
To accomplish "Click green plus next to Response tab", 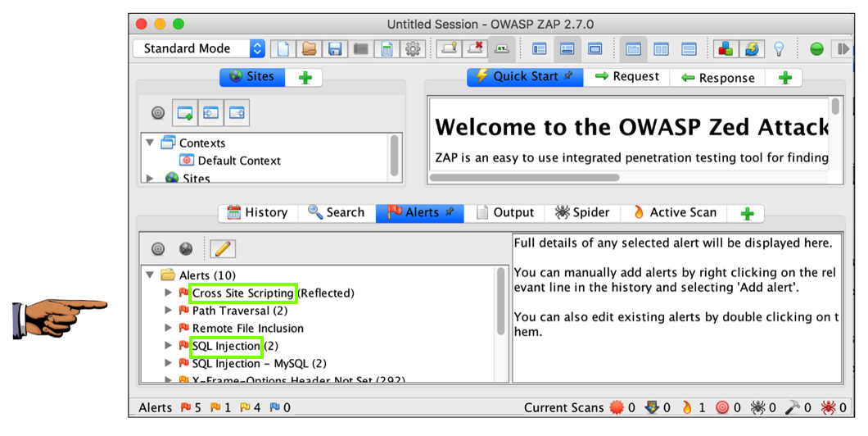I will point(785,78).
